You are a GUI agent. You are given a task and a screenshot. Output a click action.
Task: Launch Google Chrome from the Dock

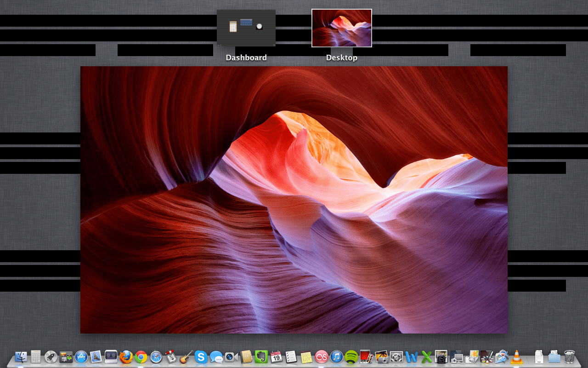coord(141,356)
